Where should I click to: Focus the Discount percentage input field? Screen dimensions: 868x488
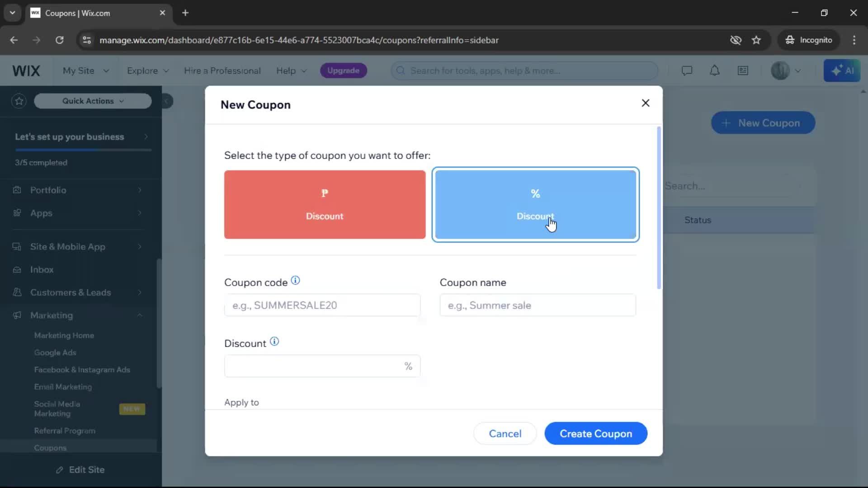click(x=322, y=366)
